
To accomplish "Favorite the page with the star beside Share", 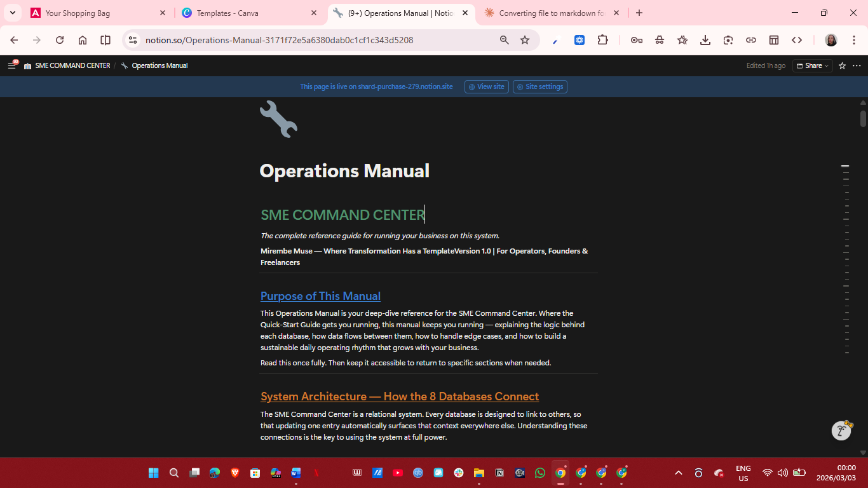I will tap(841, 65).
